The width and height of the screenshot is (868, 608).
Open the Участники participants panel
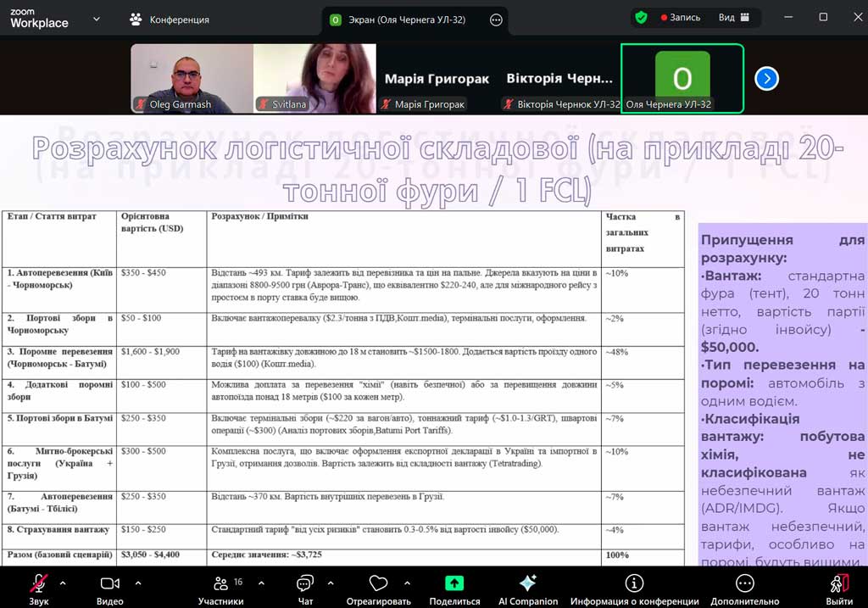[x=221, y=585]
